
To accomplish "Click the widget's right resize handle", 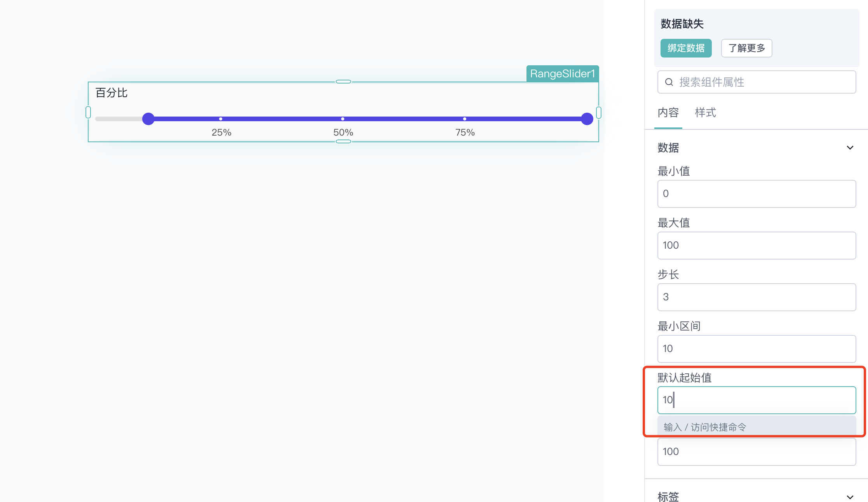I will 599,112.
